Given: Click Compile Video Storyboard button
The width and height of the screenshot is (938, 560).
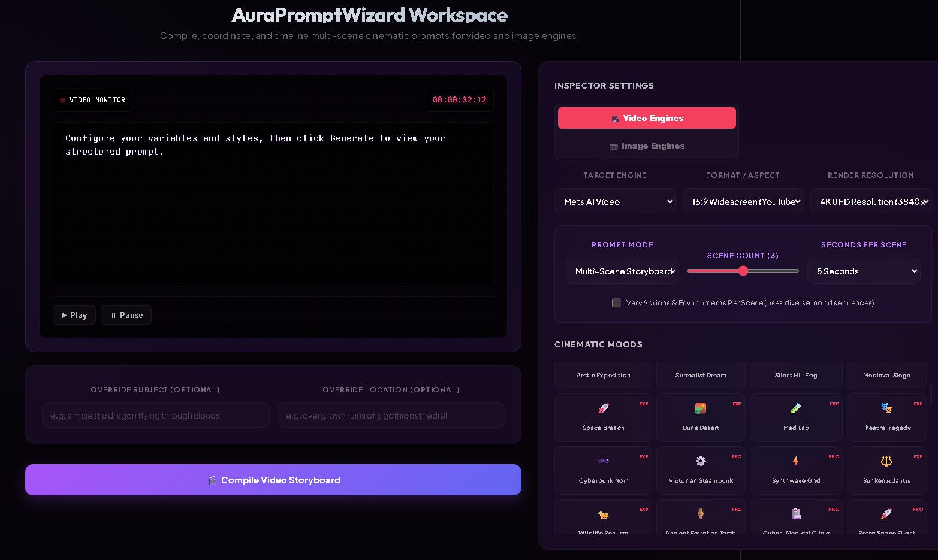Looking at the screenshot, I should point(273,480).
